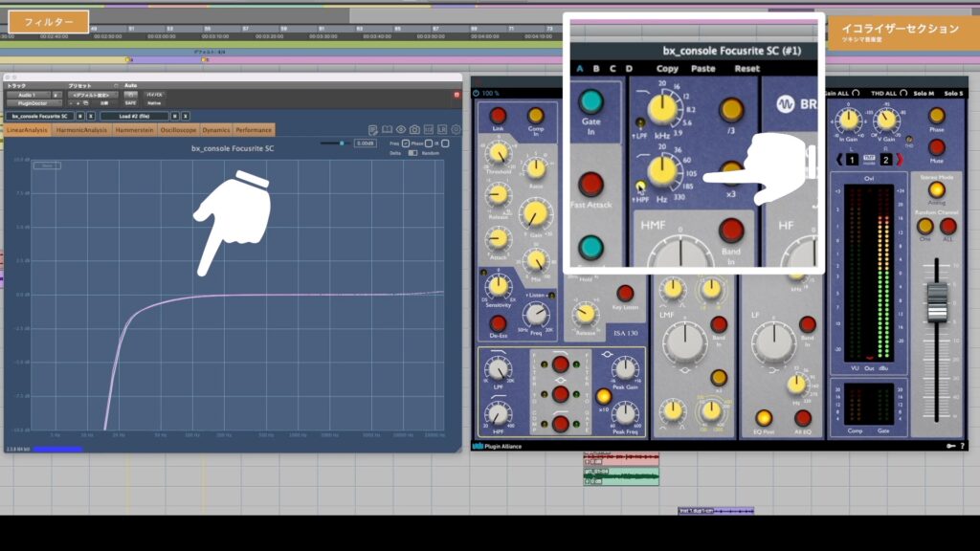Click the Peak Freq knob
980x551 pixels.
pyautogui.click(x=624, y=413)
